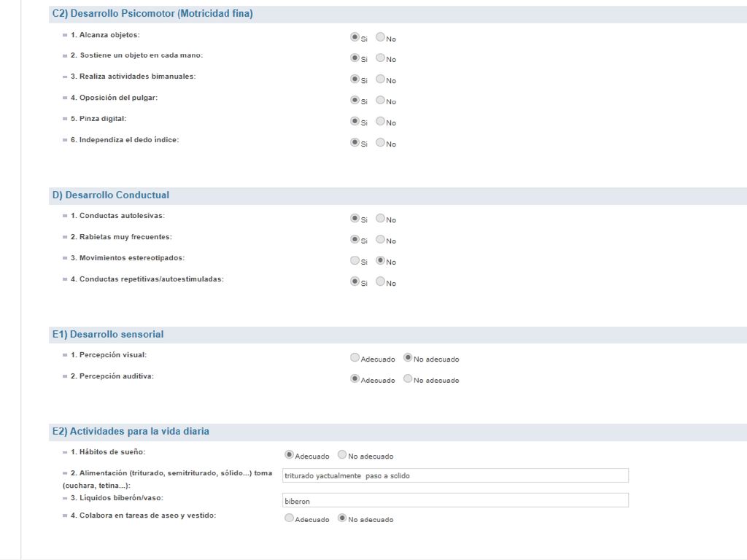Mark Si for Realiza actividades bimanuales

point(355,79)
